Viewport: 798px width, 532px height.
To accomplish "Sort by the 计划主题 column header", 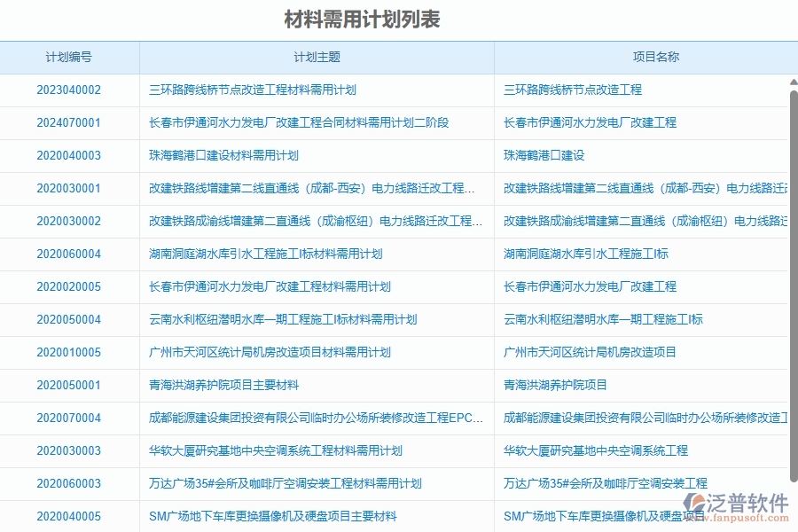I will (x=316, y=56).
